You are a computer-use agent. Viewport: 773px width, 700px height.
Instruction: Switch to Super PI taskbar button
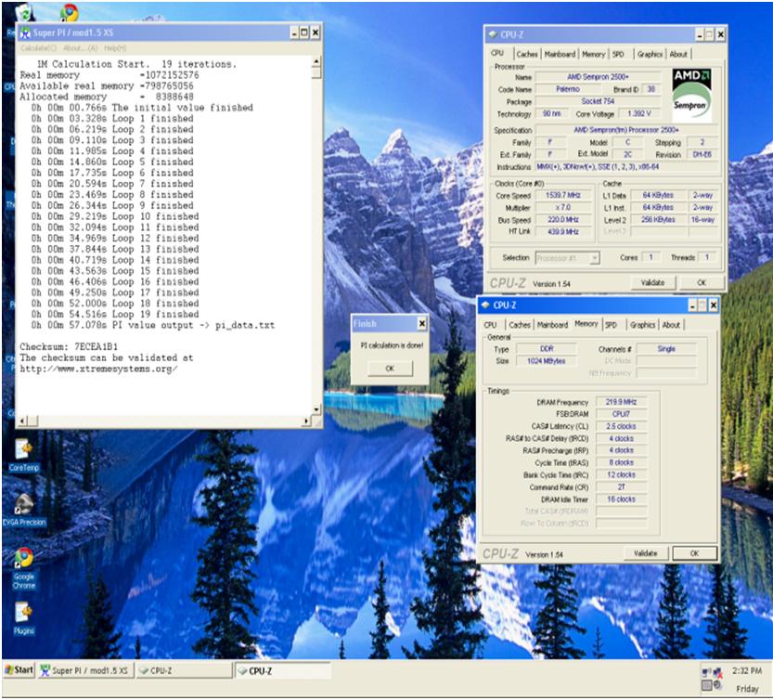tap(84, 670)
